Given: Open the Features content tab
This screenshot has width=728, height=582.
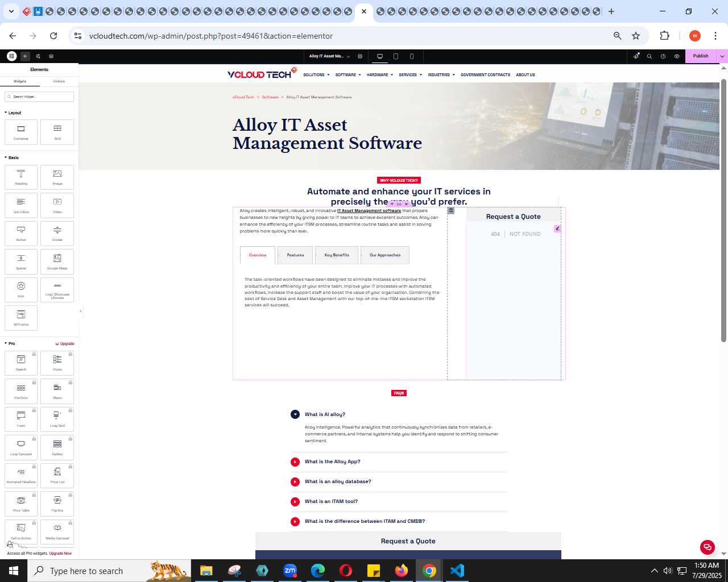Looking at the screenshot, I should pos(296,255).
